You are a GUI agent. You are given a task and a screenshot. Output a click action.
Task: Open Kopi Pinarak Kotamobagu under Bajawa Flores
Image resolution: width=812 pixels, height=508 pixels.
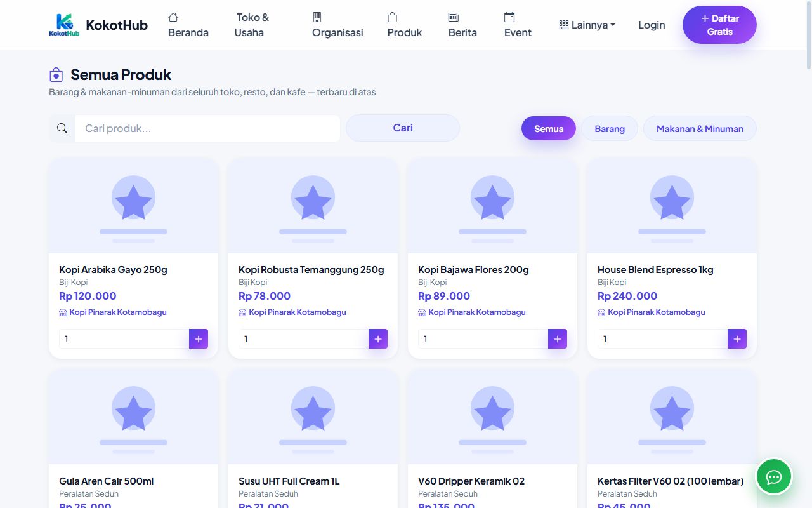pyautogui.click(x=477, y=312)
